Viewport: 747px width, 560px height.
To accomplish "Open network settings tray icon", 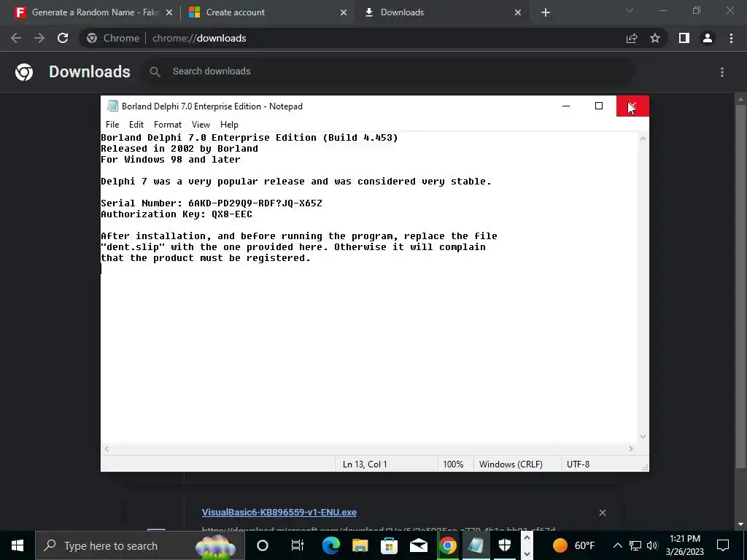I will click(635, 545).
